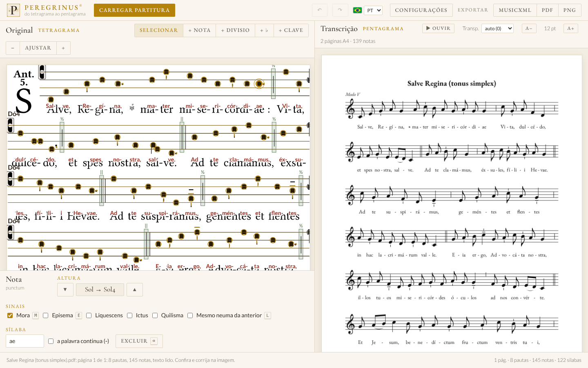The image size is (588, 368).
Task: Export as MusicXML
Action: coord(515,10)
